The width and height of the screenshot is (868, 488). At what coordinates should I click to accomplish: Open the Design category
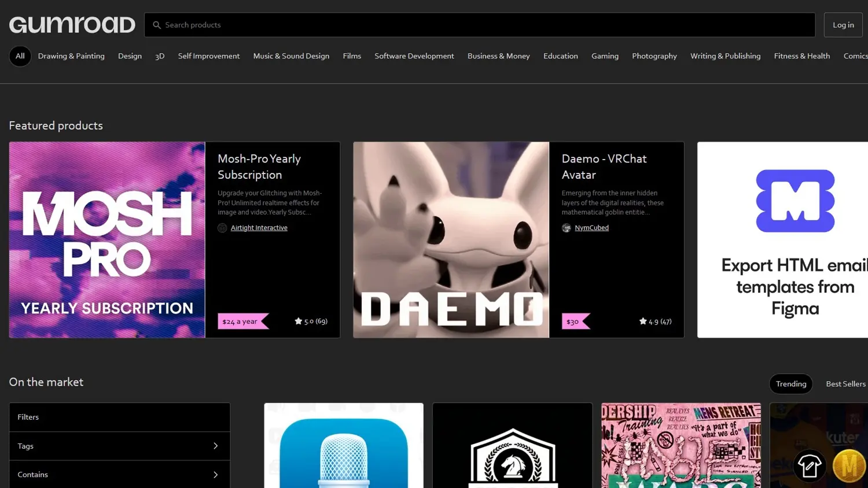[130, 56]
